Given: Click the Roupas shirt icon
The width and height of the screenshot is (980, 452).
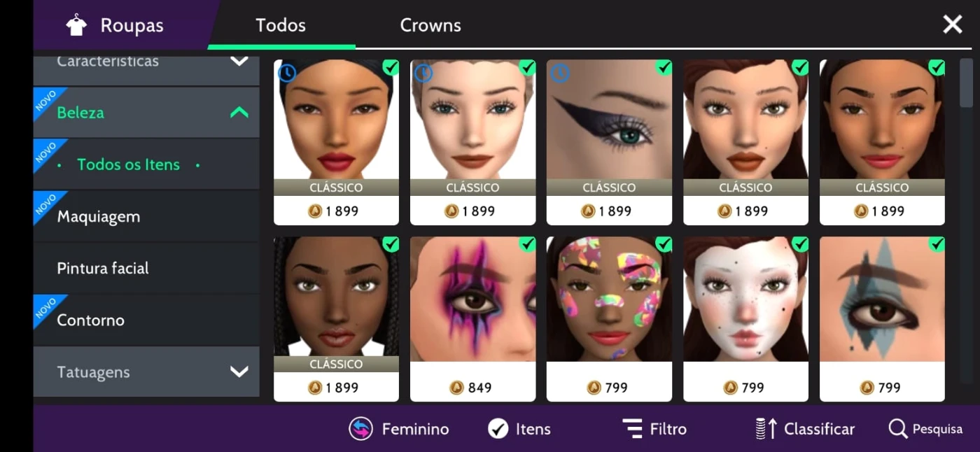Looking at the screenshot, I should pyautogui.click(x=76, y=25).
